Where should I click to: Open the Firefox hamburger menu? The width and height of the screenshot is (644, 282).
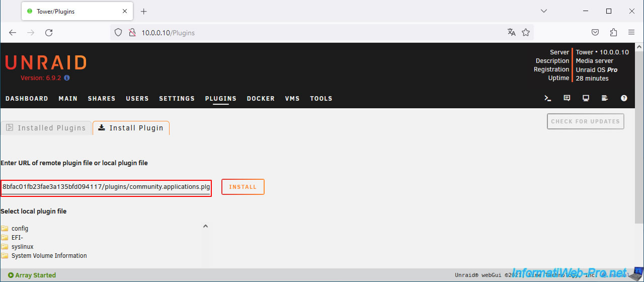point(631,32)
